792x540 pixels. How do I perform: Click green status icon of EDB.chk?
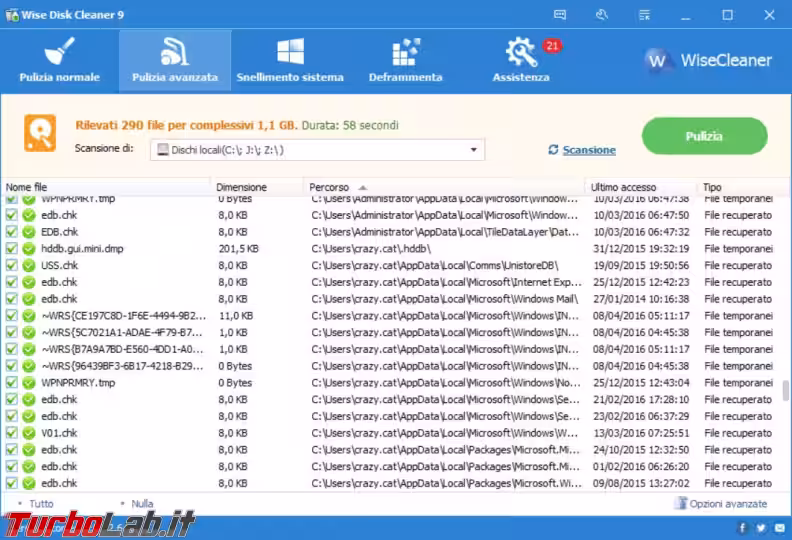click(29, 232)
